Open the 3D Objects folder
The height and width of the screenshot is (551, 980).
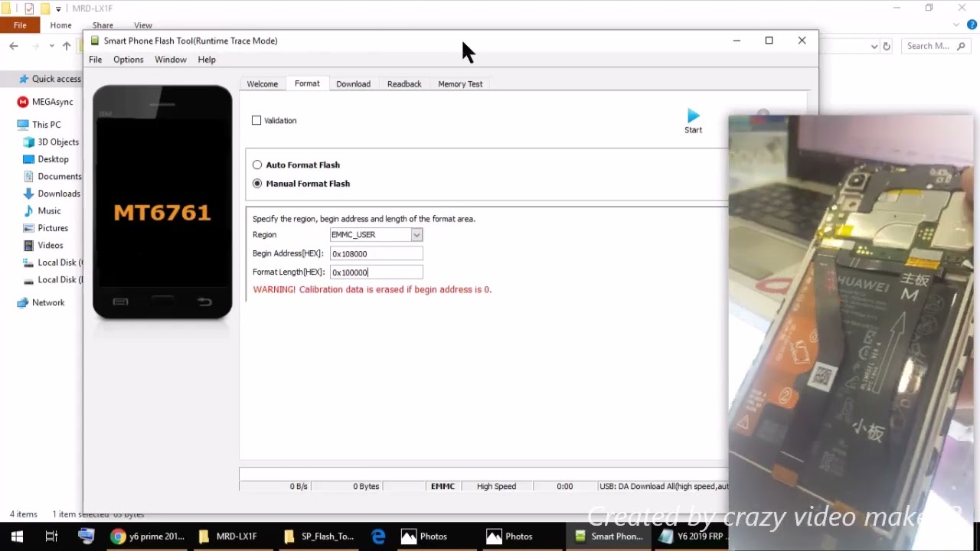(51, 142)
